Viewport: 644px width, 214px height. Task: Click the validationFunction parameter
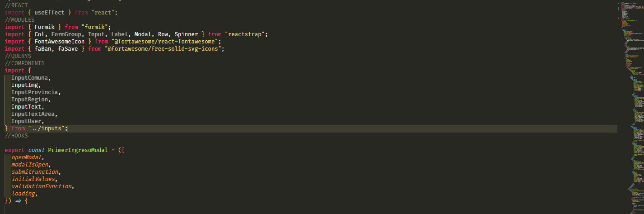point(41,186)
